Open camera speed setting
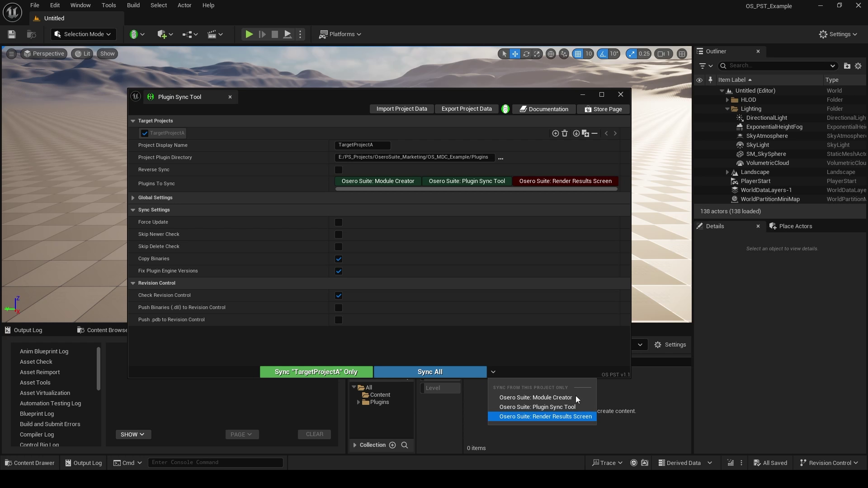Viewport: 868px width, 488px height. [x=664, y=54]
